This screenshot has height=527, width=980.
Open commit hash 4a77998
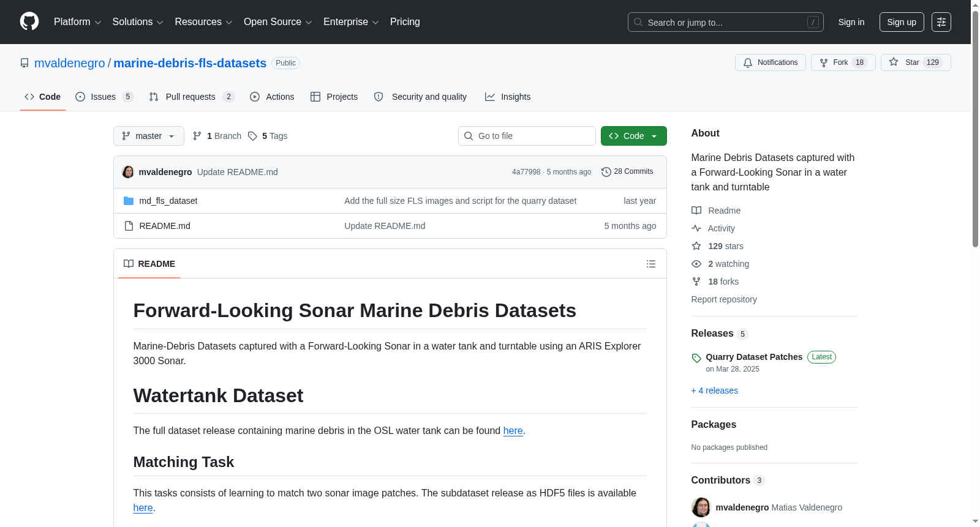526,172
